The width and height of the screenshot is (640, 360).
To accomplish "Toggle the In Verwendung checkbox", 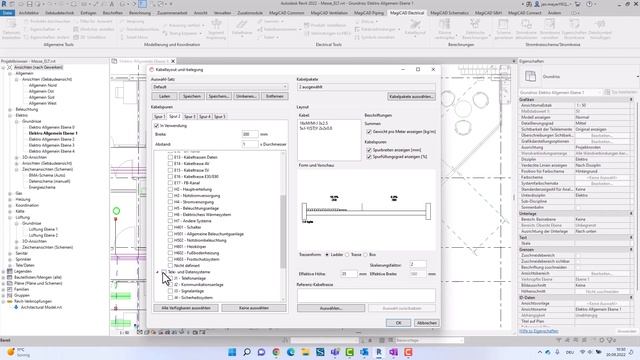I will click(x=157, y=126).
